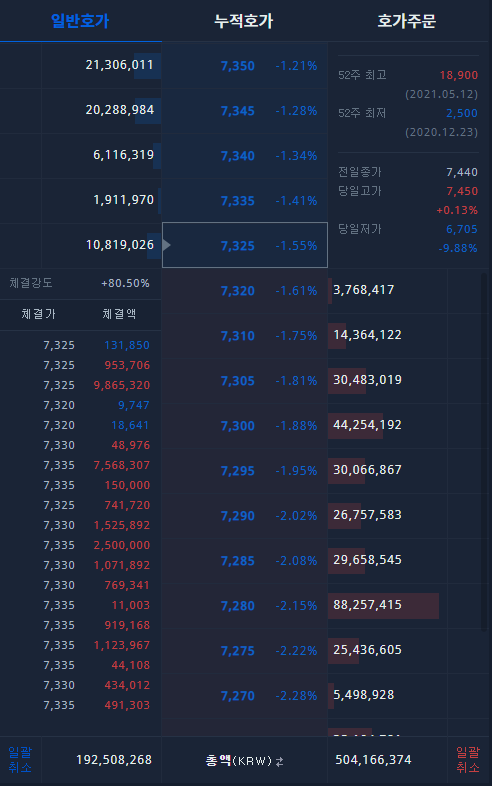Click the highlighted 7,325 current price cell
The width and height of the screenshot is (492, 786).
[245, 245]
